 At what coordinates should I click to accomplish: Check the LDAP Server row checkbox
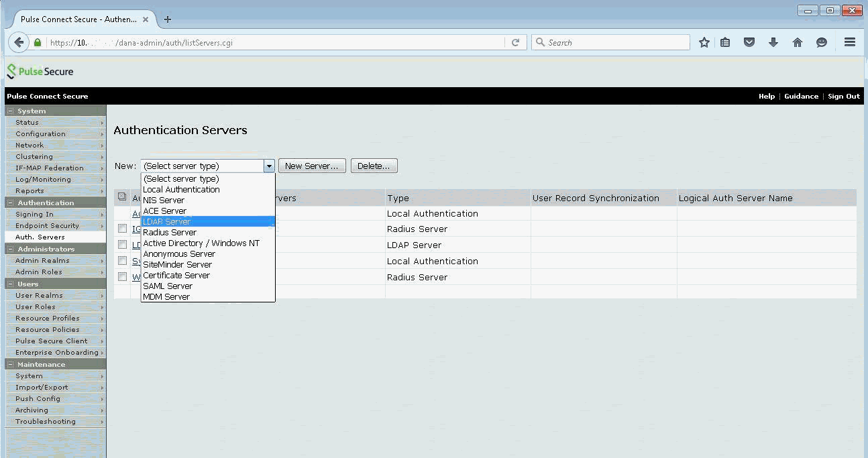[x=122, y=245]
